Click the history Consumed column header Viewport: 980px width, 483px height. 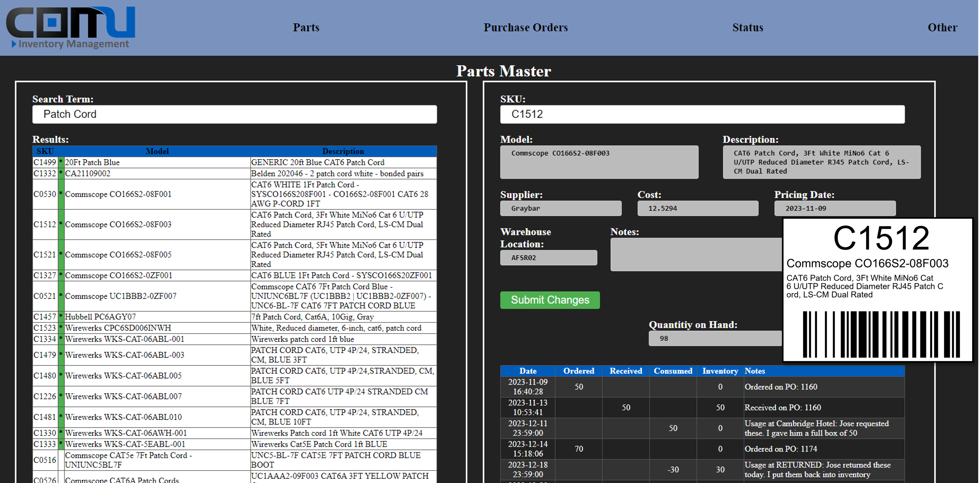click(673, 371)
